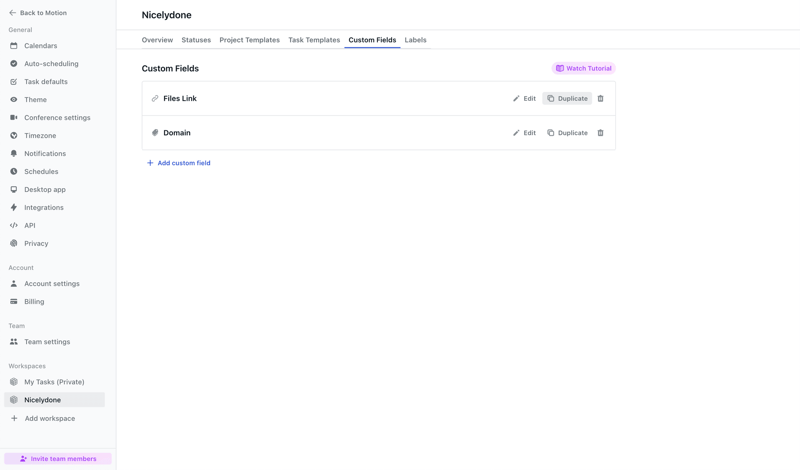Click the plus icon beside Add workspace
Image resolution: width=800 pixels, height=470 pixels.
[x=14, y=418]
